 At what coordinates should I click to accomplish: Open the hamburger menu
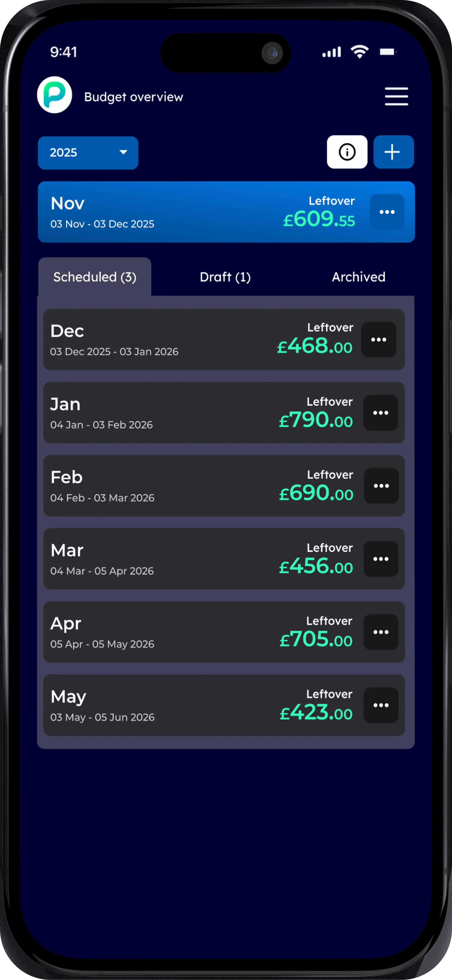pyautogui.click(x=396, y=96)
